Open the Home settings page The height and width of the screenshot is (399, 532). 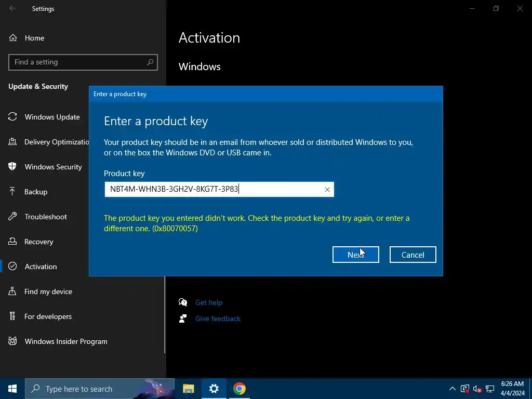point(34,38)
